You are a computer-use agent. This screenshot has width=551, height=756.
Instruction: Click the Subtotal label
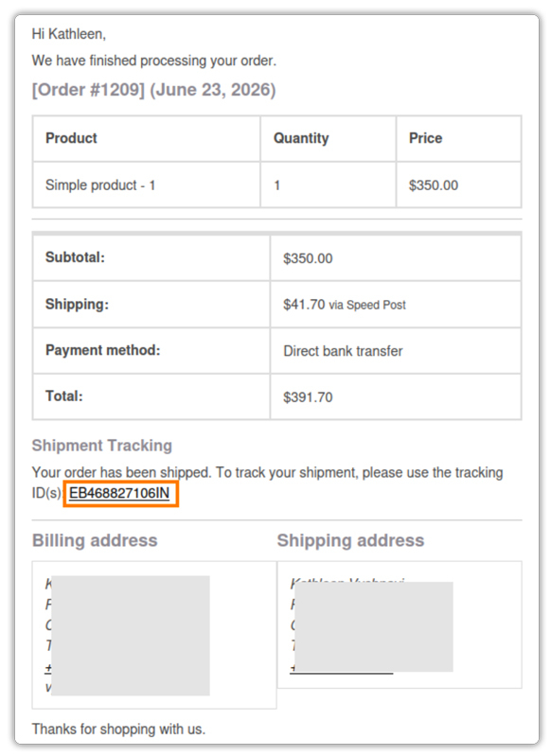tap(75, 257)
